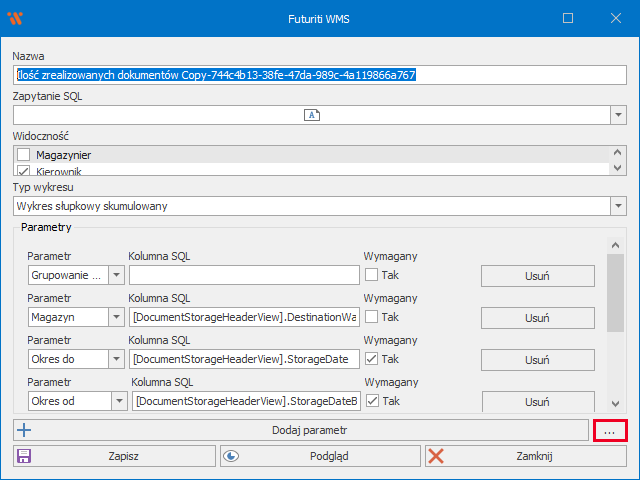Expand the Zapytanie SQL dropdown
640x480 pixels.
(x=617, y=116)
